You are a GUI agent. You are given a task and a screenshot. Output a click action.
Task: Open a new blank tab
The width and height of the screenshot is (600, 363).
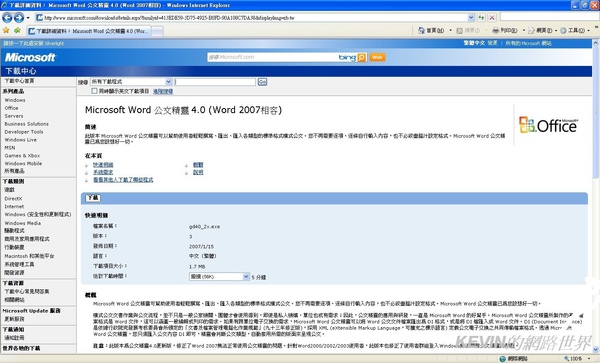click(157, 31)
